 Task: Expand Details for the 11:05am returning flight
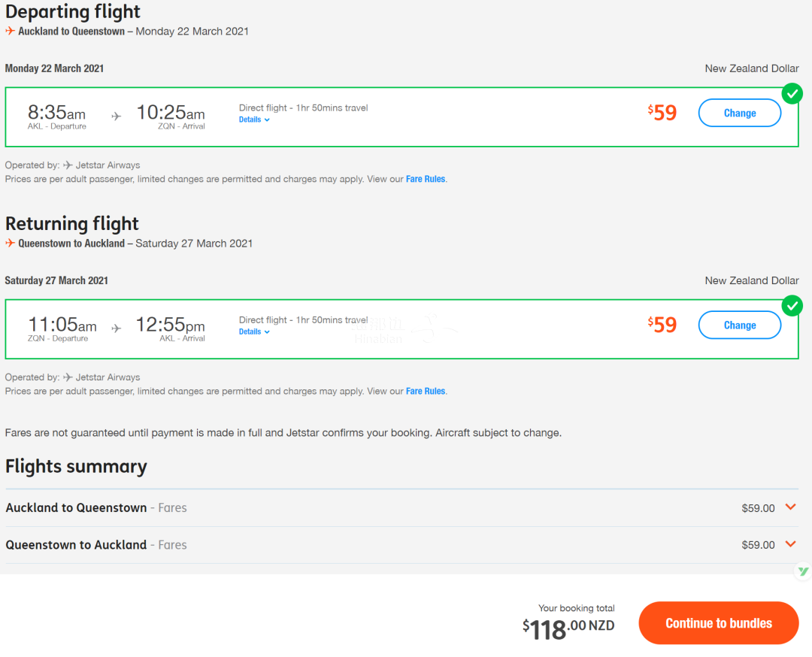(254, 332)
